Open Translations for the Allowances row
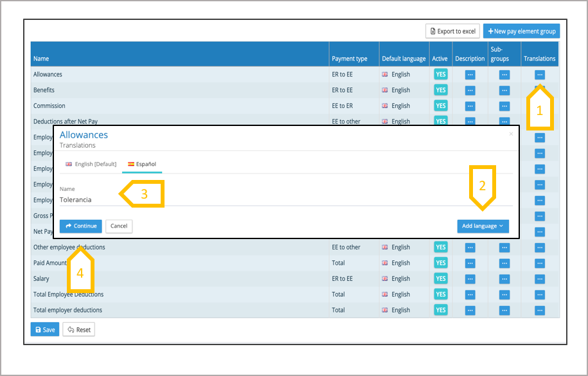The image size is (588, 376). [539, 75]
